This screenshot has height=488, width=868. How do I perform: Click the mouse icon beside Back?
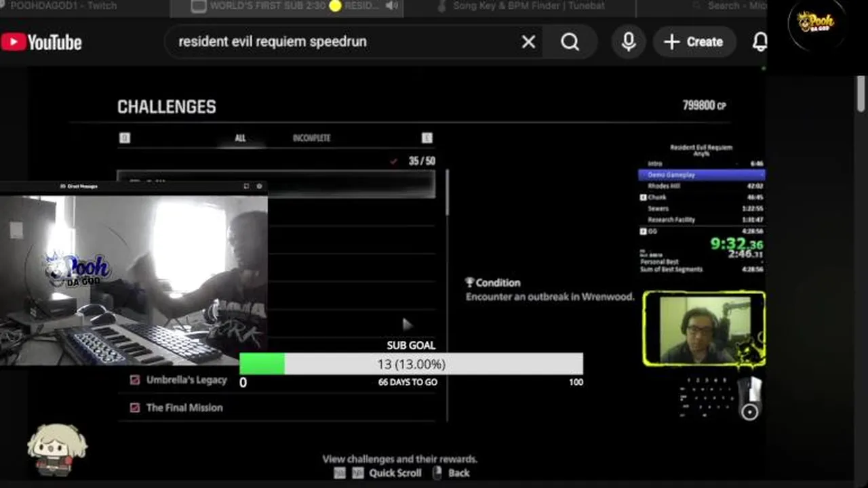click(x=438, y=473)
